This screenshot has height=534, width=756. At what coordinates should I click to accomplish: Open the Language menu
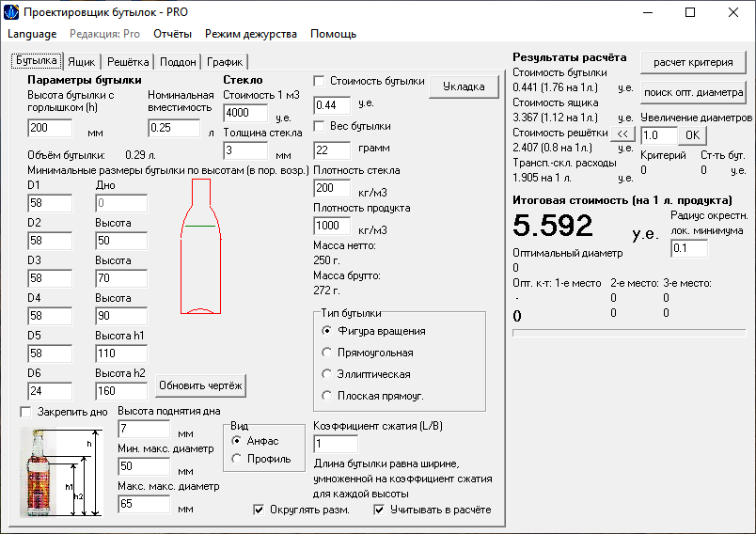coord(32,34)
